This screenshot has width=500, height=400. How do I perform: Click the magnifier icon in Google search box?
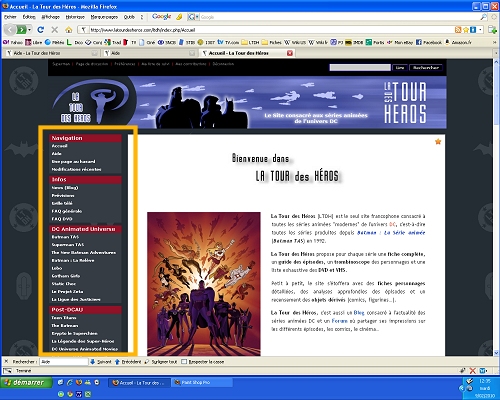[x=483, y=17]
